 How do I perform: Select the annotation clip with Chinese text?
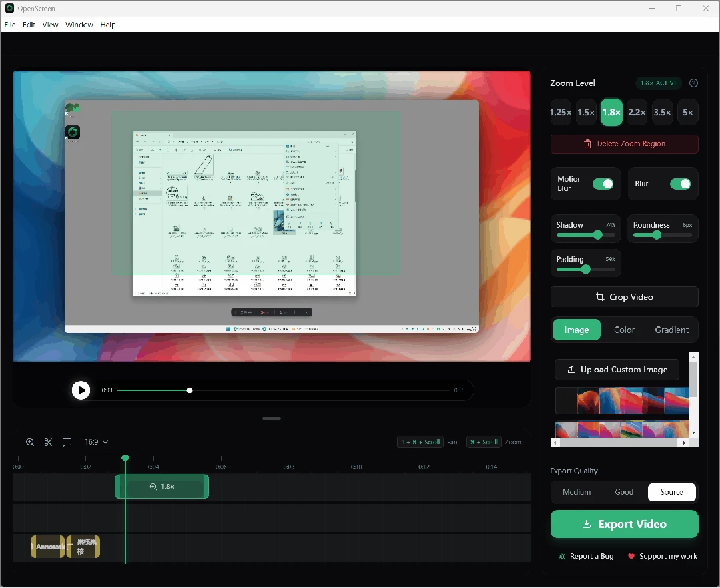click(83, 547)
